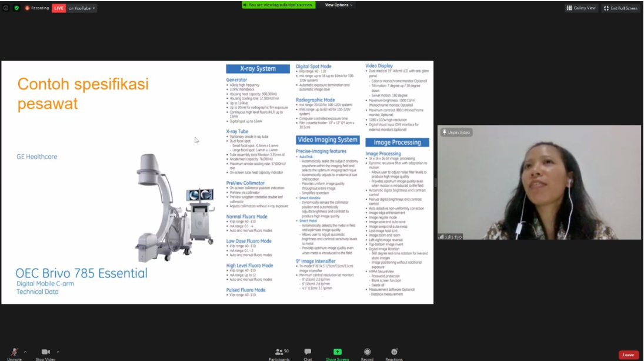Expand the audio options caret beside Unmute

(x=25, y=352)
